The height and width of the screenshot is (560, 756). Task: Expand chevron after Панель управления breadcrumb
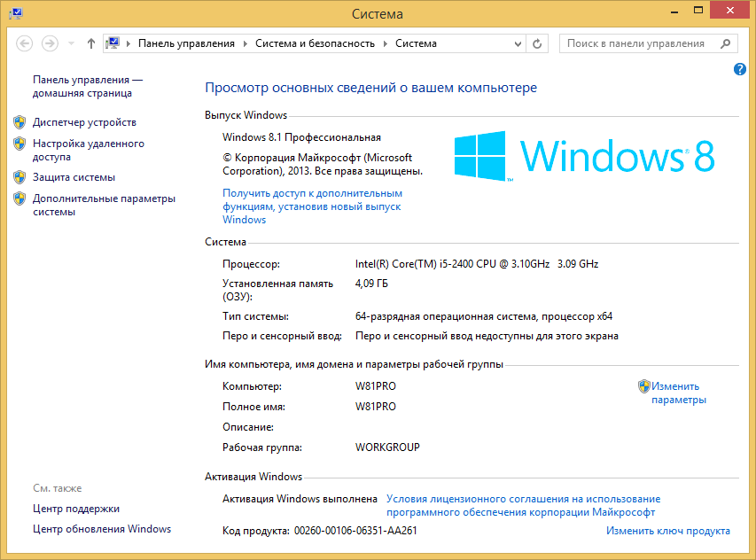(x=245, y=43)
